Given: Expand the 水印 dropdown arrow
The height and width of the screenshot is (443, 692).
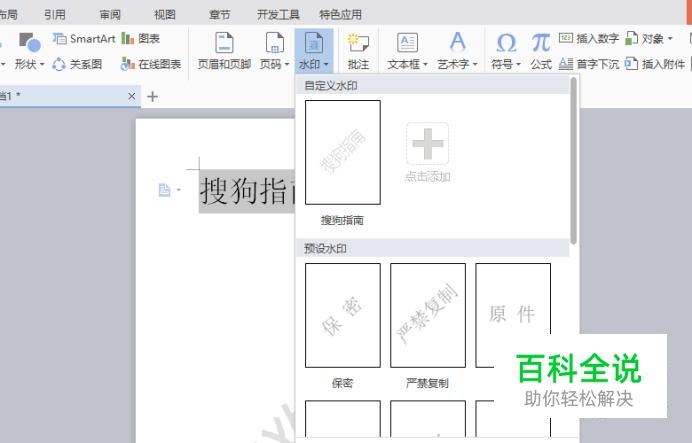Looking at the screenshot, I should tap(326, 64).
